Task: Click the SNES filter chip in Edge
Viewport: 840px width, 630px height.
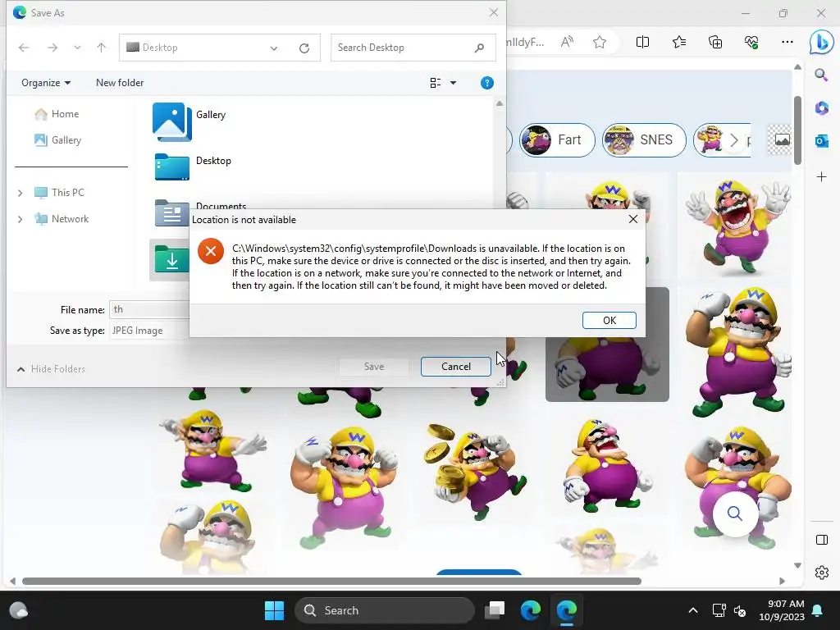Action: point(644,140)
